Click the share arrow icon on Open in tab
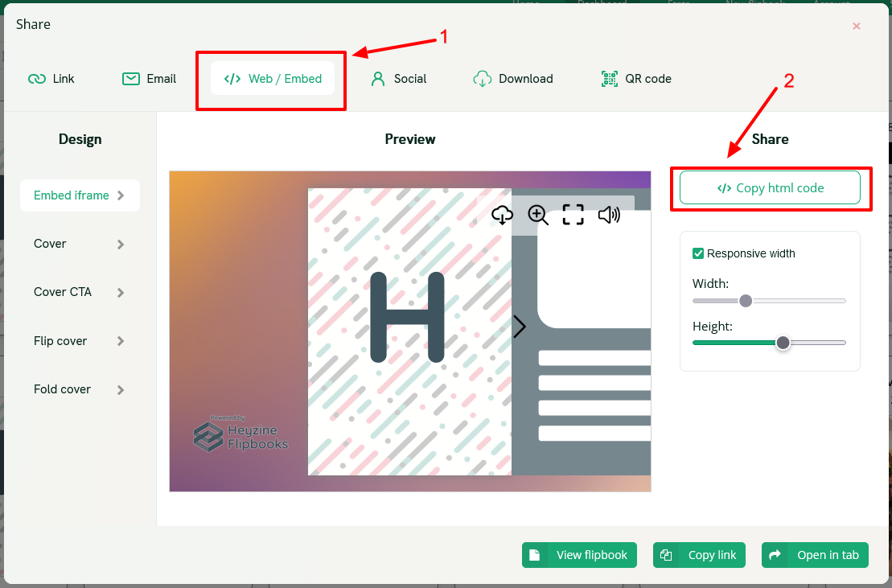Screen dimensions: 892x588 pyautogui.click(x=775, y=555)
